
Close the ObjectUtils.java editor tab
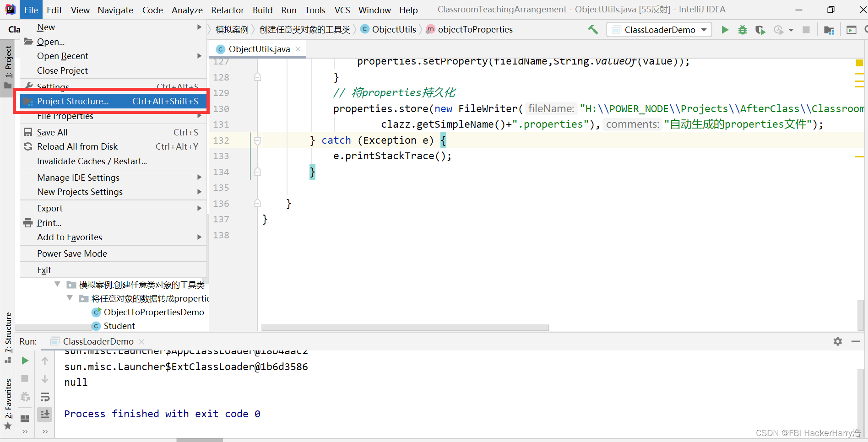tap(298, 49)
